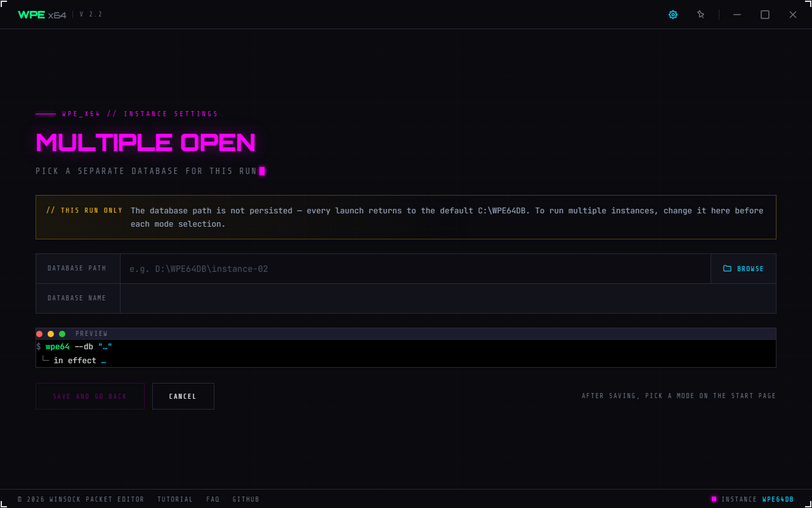The width and height of the screenshot is (812, 508).
Task: Click the wpe64 command preview line
Action: [x=74, y=347]
